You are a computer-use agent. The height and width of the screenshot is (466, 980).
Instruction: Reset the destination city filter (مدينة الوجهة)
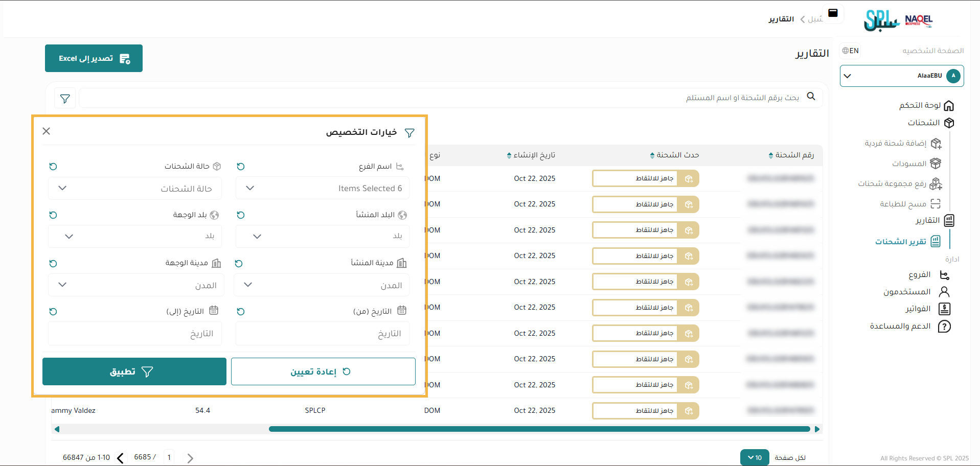[53, 264]
